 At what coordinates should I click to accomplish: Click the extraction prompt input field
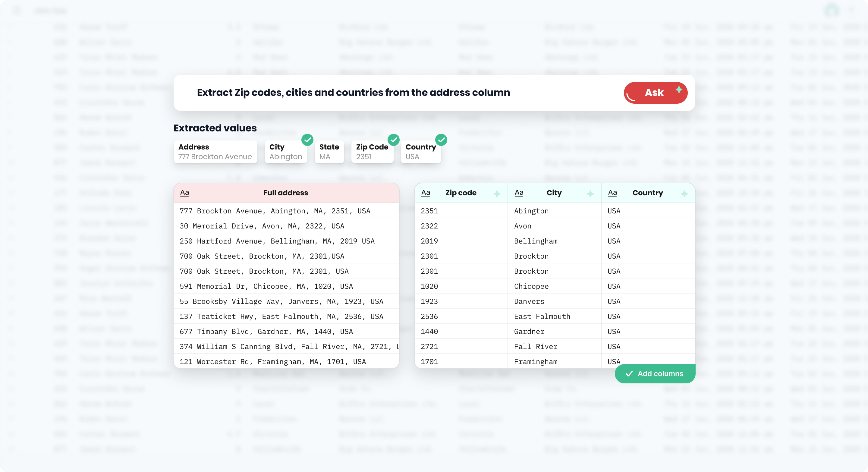tap(354, 92)
